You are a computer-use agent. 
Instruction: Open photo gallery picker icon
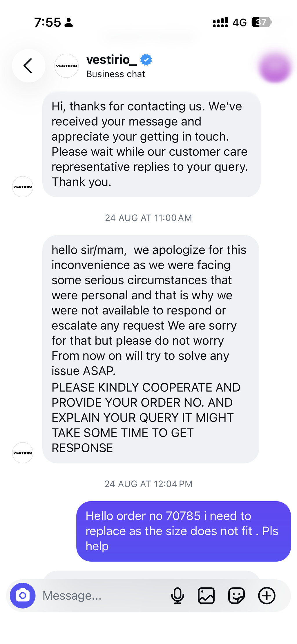[206, 596]
